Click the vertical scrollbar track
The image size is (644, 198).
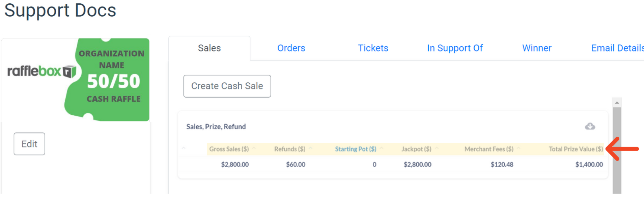point(617,150)
